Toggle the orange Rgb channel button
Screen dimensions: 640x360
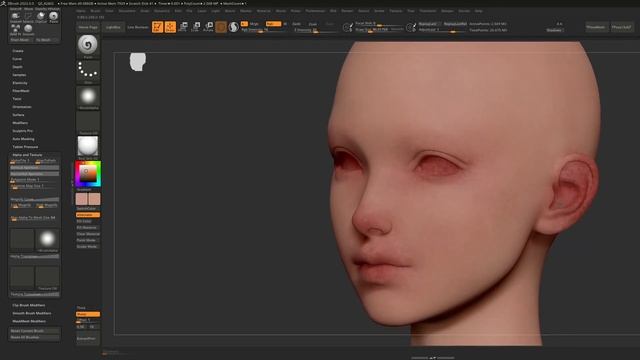pyautogui.click(x=273, y=24)
